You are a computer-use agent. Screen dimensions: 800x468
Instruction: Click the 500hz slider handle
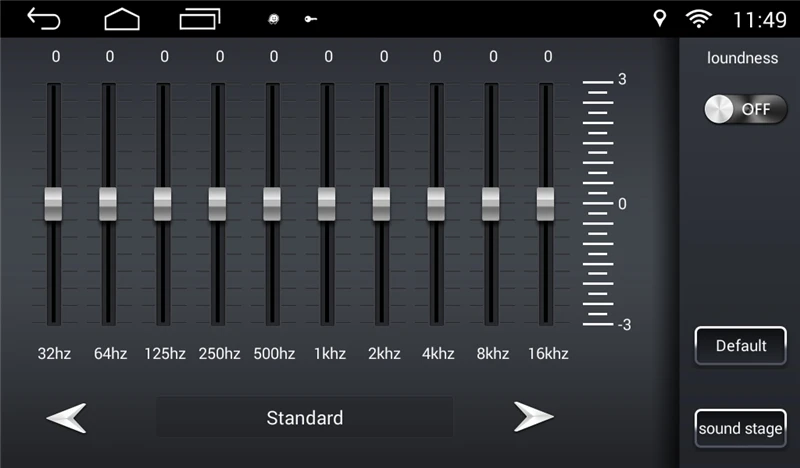click(272, 204)
